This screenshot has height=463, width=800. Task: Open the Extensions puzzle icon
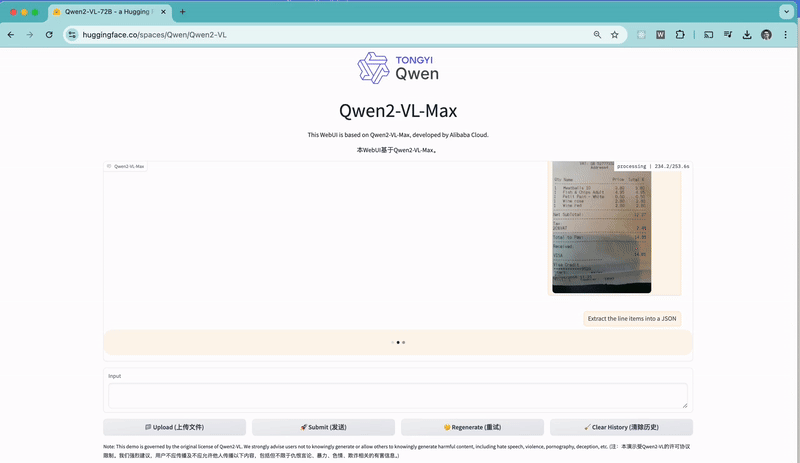680,35
